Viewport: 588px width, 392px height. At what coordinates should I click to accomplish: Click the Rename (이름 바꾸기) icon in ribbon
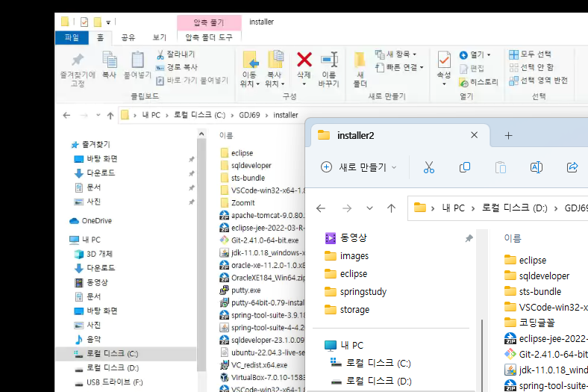(x=329, y=60)
